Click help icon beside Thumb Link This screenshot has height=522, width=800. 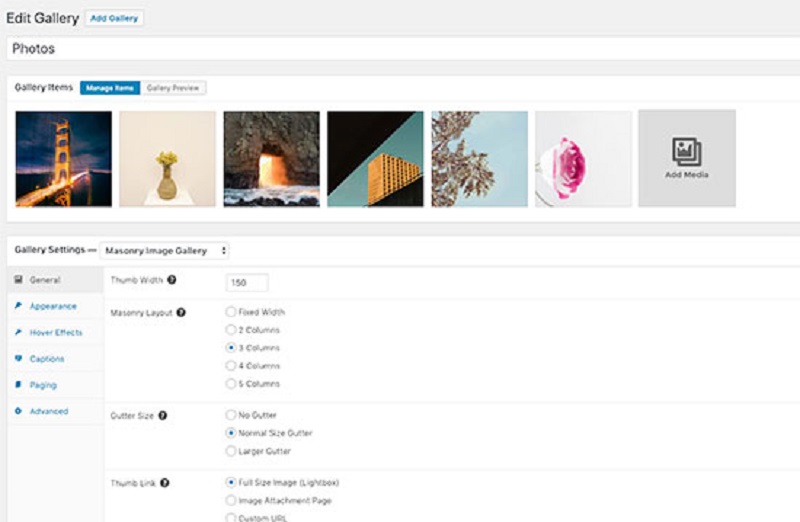(x=164, y=483)
